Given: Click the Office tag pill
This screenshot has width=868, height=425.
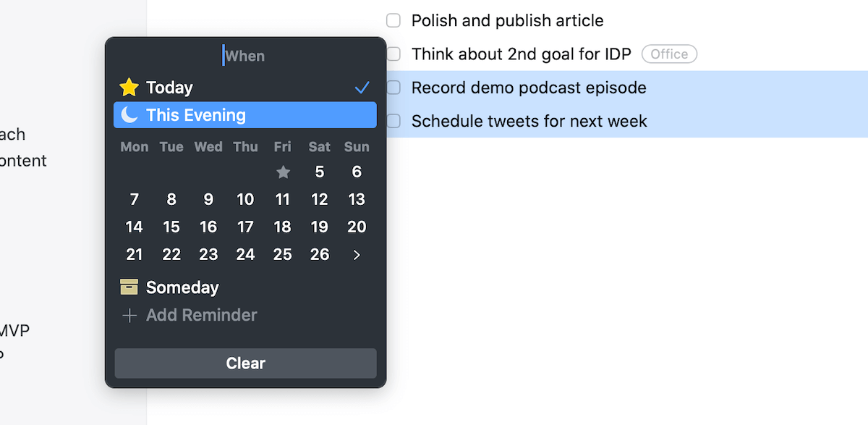Looking at the screenshot, I should 669,54.
